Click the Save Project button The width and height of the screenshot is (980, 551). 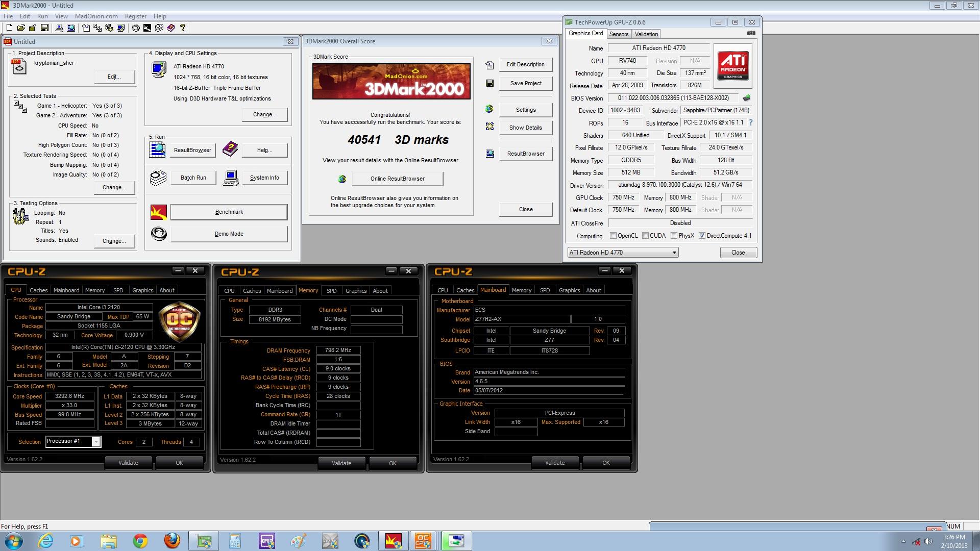click(526, 83)
